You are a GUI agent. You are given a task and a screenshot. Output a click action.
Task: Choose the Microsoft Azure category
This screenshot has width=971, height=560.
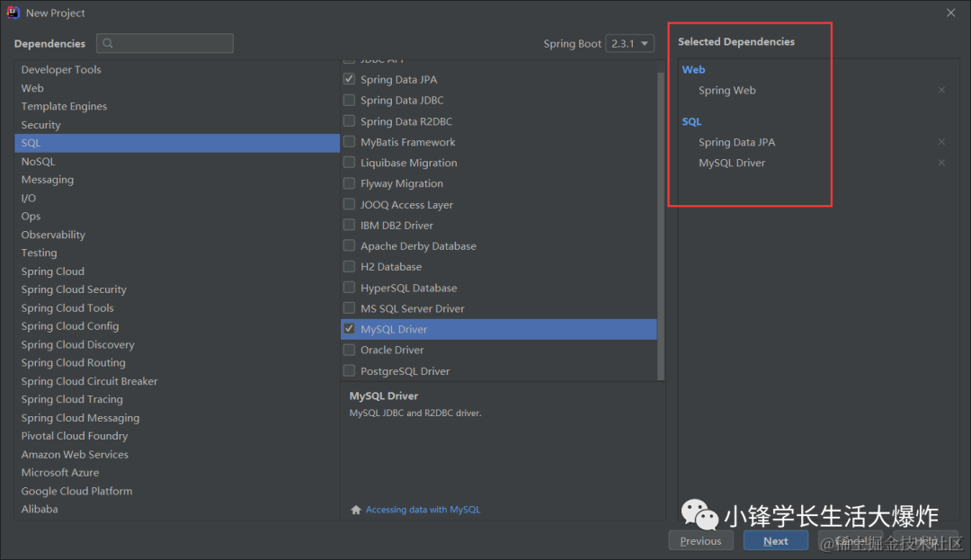(x=177, y=473)
